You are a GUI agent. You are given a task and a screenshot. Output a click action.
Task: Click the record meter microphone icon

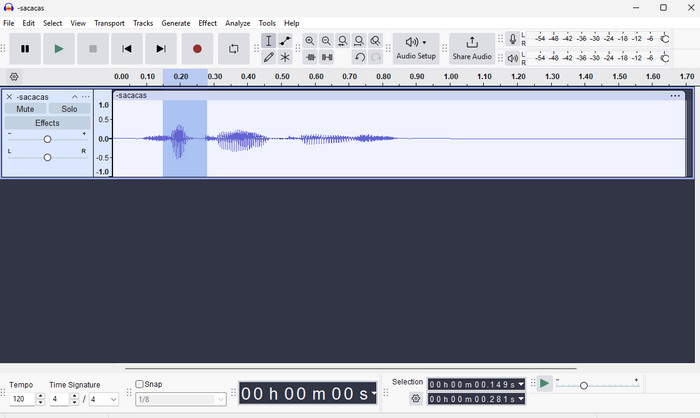[x=512, y=39]
